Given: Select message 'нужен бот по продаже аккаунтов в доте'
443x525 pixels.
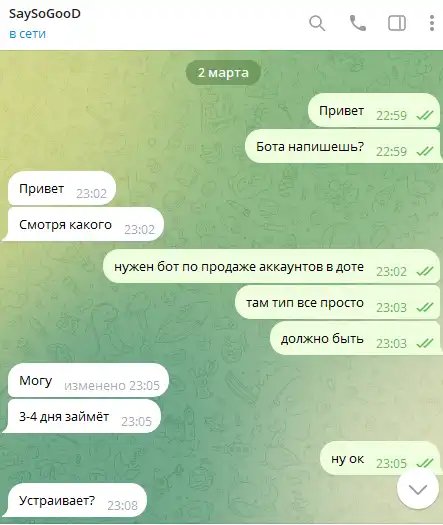Looking at the screenshot, I should 272,267.
